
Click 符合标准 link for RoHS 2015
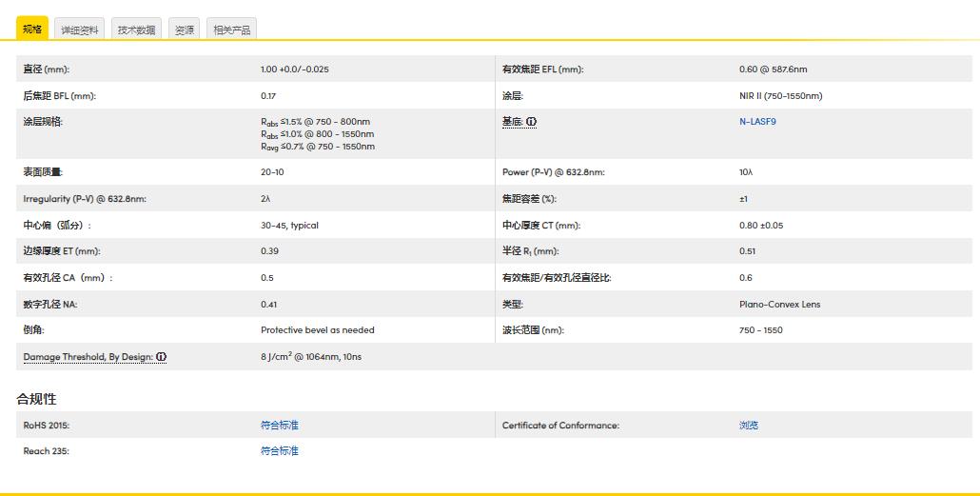tap(279, 425)
